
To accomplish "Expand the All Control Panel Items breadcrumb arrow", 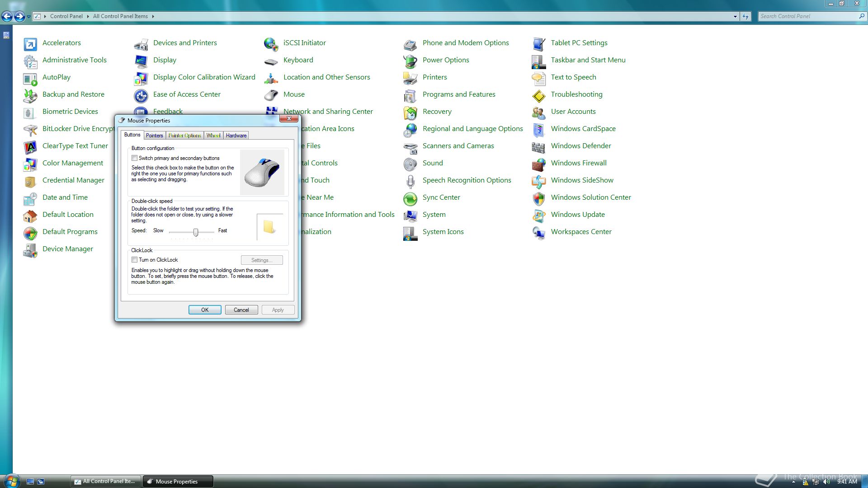I will 153,16.
